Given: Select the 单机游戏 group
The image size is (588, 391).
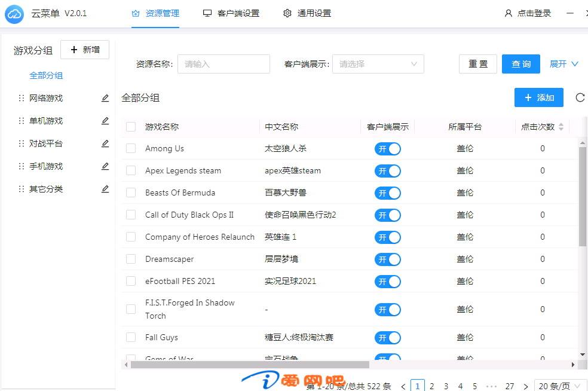Looking at the screenshot, I should coord(46,121).
